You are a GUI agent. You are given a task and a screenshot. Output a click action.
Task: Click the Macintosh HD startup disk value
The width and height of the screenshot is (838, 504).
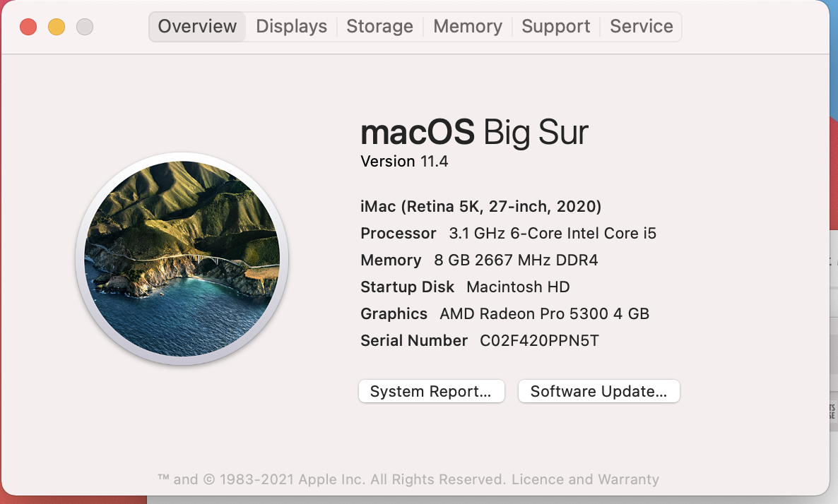[518, 287]
